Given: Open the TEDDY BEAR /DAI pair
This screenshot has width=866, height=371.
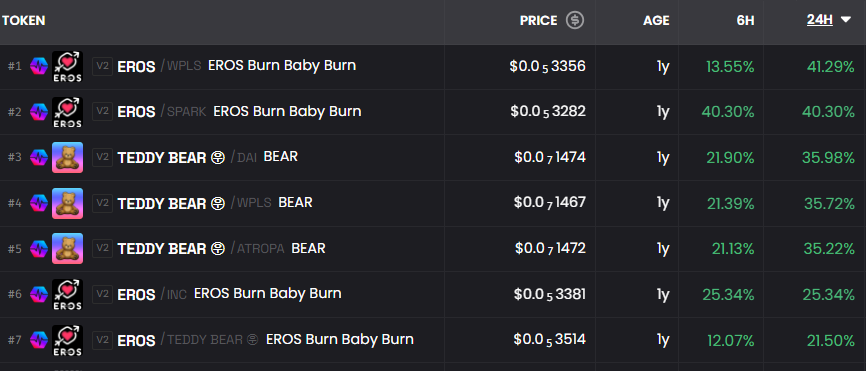Looking at the screenshot, I should pyautogui.click(x=433, y=157).
